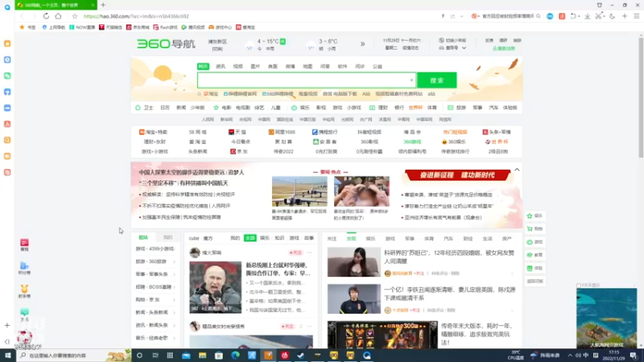The width and height of the screenshot is (644, 362).
Task: Click right sidebar 体验 shortcut
Action: pyautogui.click(x=535, y=268)
